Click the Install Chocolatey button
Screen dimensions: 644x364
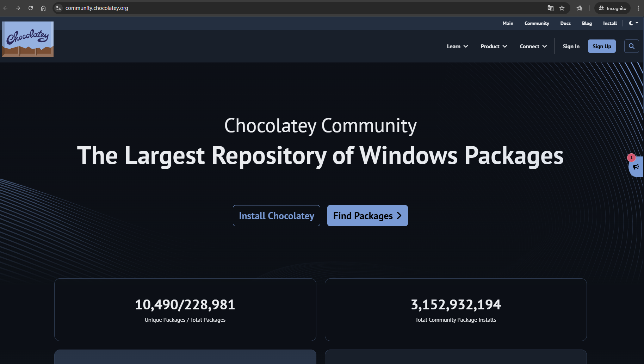pos(276,216)
